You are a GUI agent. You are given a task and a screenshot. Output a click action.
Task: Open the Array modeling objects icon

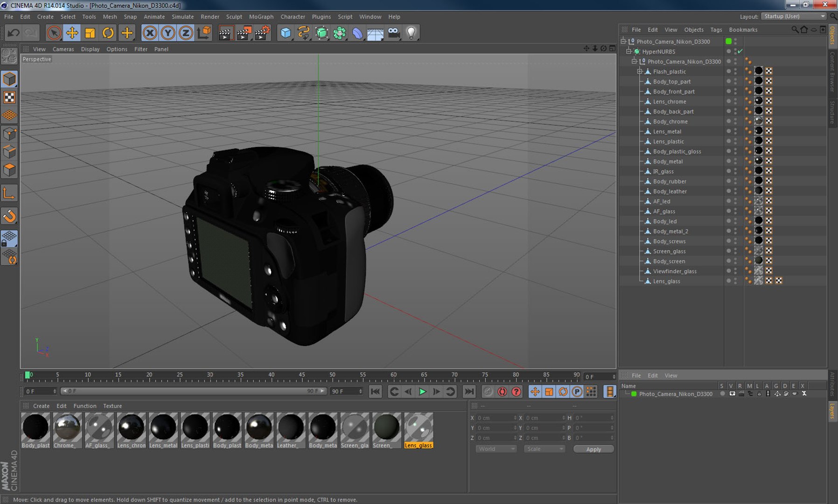(x=340, y=33)
